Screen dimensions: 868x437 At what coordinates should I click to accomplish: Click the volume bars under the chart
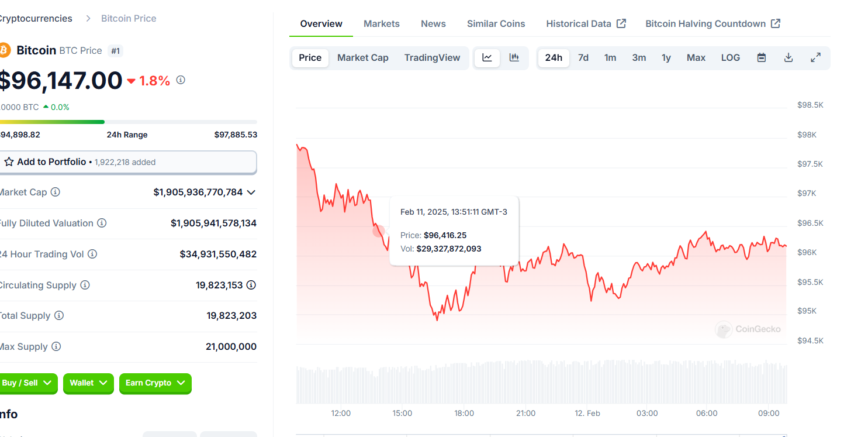tap(541, 382)
